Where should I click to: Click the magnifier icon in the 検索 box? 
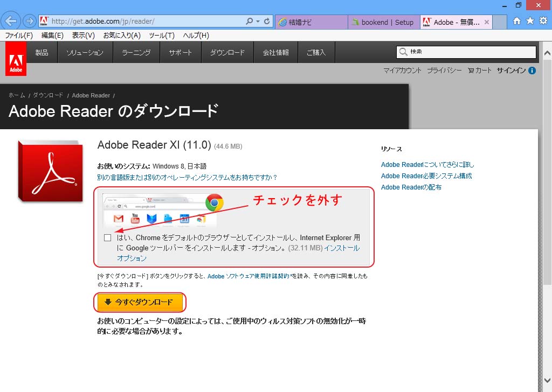403,52
